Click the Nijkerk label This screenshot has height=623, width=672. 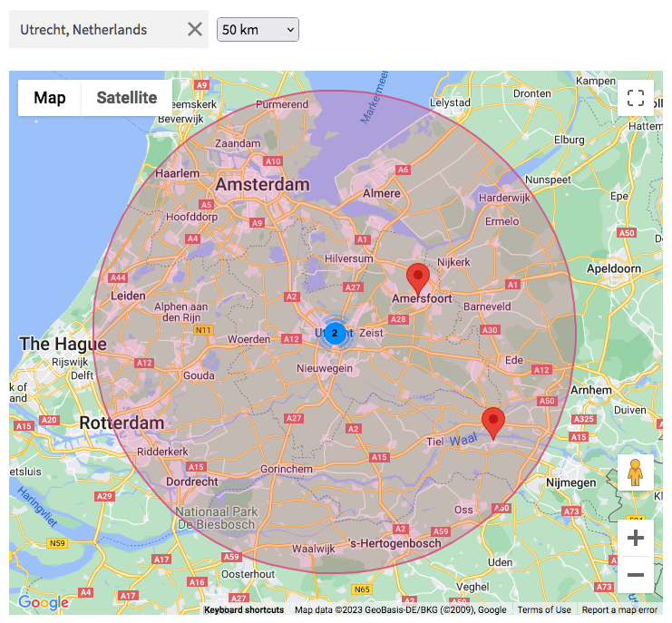point(453,262)
